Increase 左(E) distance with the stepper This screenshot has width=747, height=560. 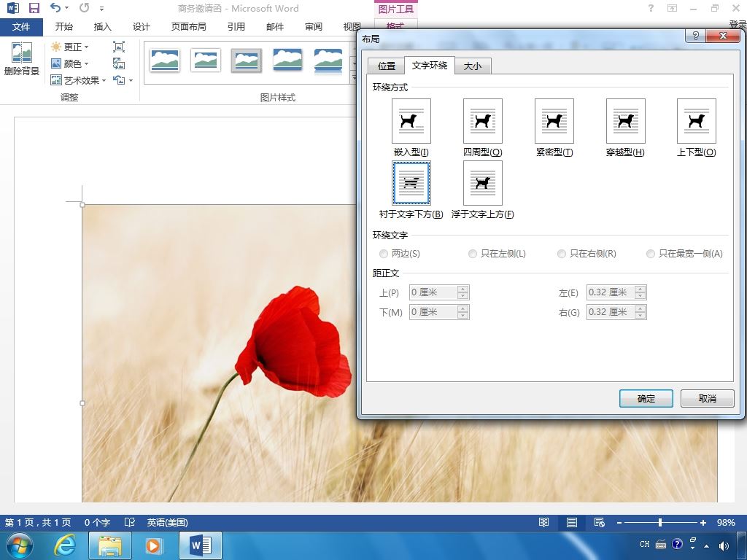click(640, 289)
